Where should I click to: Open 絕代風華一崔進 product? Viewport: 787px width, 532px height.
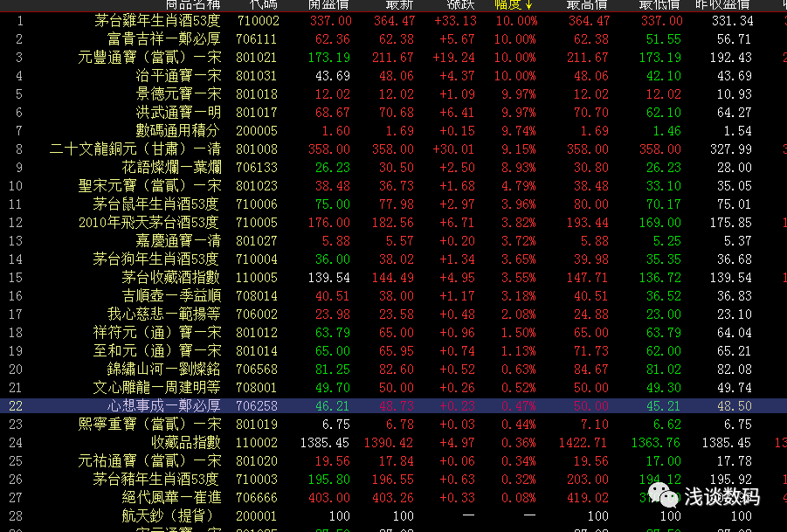tap(171, 497)
